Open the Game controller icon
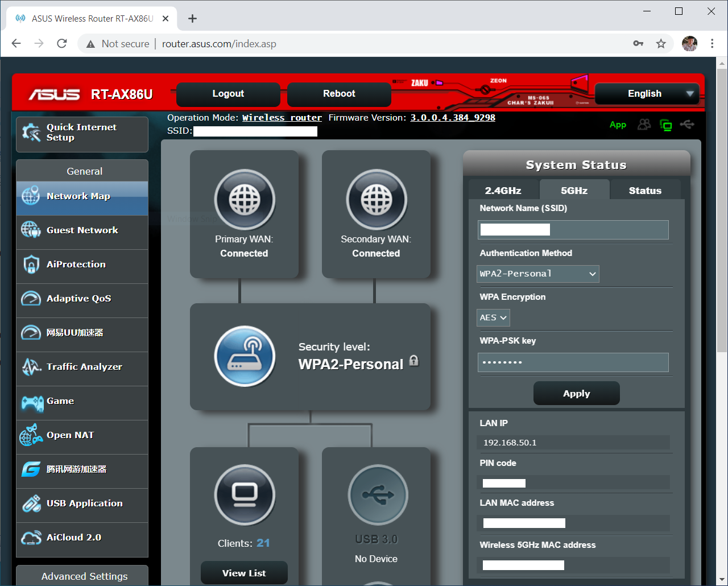Screen dimensions: 728x586 pos(32,403)
